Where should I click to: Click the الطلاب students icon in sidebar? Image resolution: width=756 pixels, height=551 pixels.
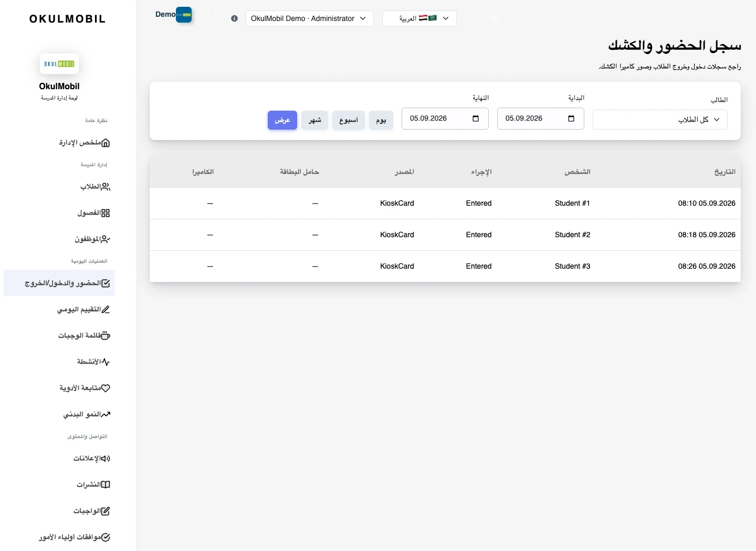106,187
